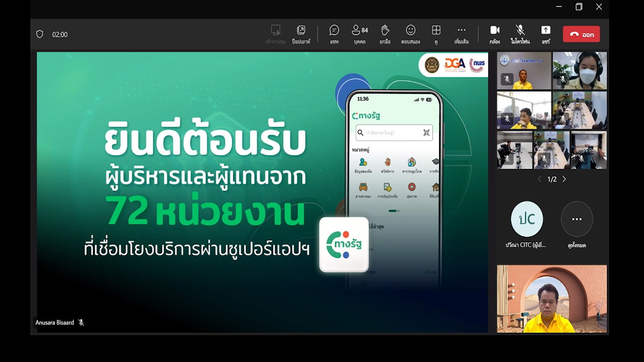Minimize the meeting window
This screenshot has height=362, width=644.
pyautogui.click(x=559, y=7)
